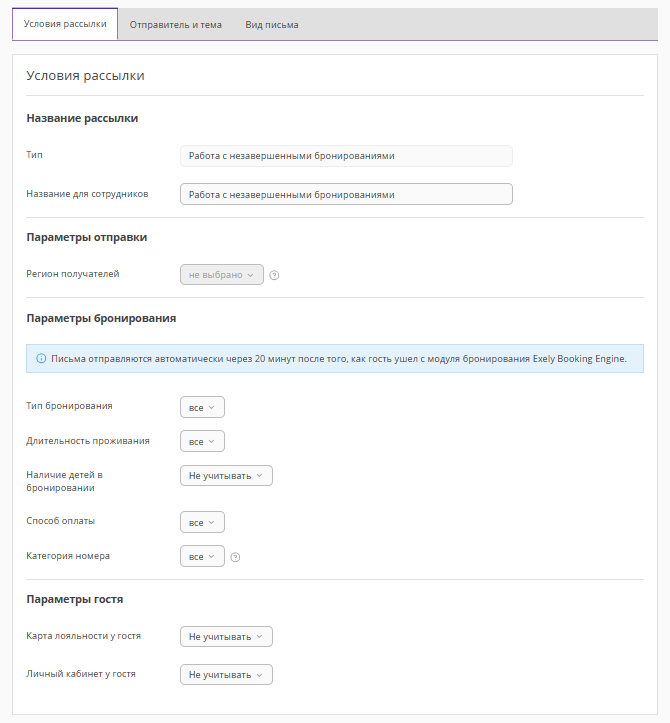
Task: Click the Название для сотрудников input field
Action: [346, 194]
